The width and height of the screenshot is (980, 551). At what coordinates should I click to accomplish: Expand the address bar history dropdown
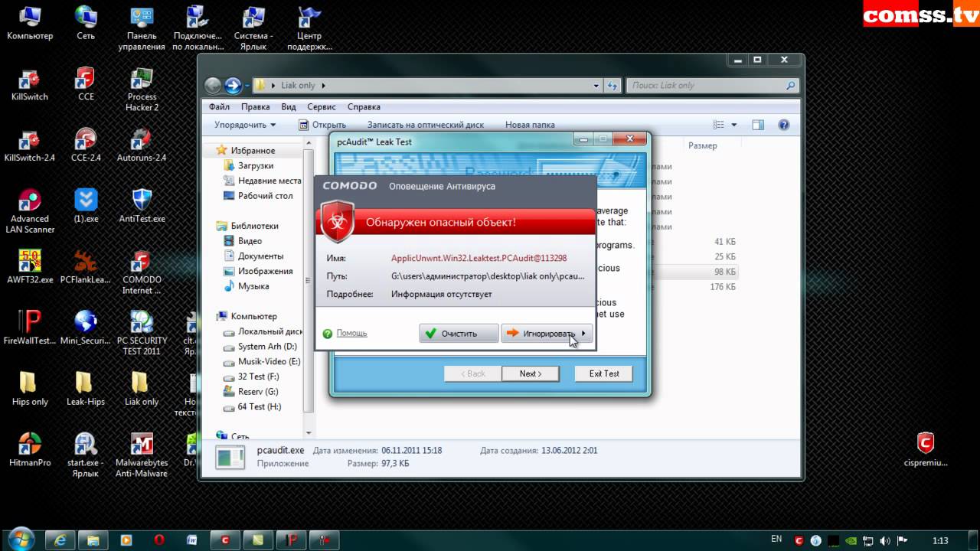[x=595, y=86]
